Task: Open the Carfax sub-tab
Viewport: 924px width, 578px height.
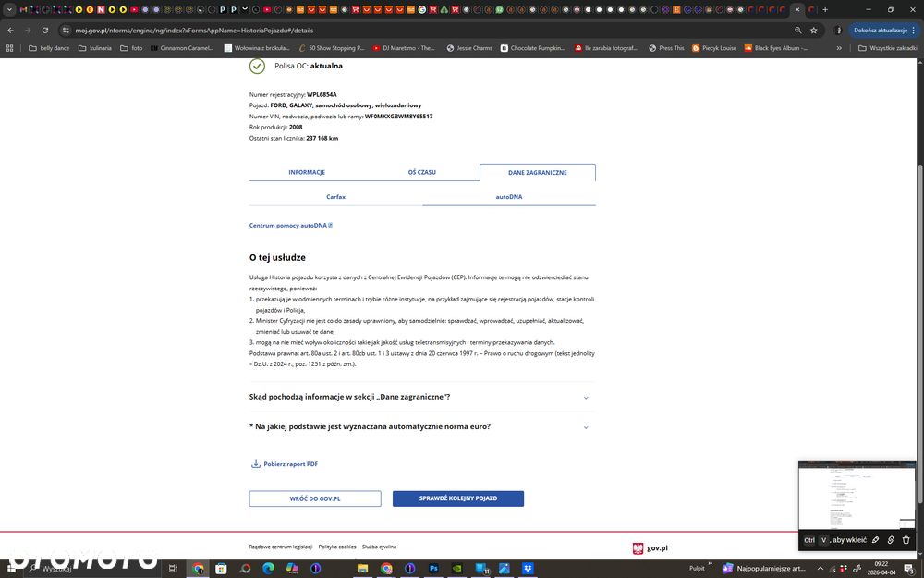Action: click(x=336, y=196)
